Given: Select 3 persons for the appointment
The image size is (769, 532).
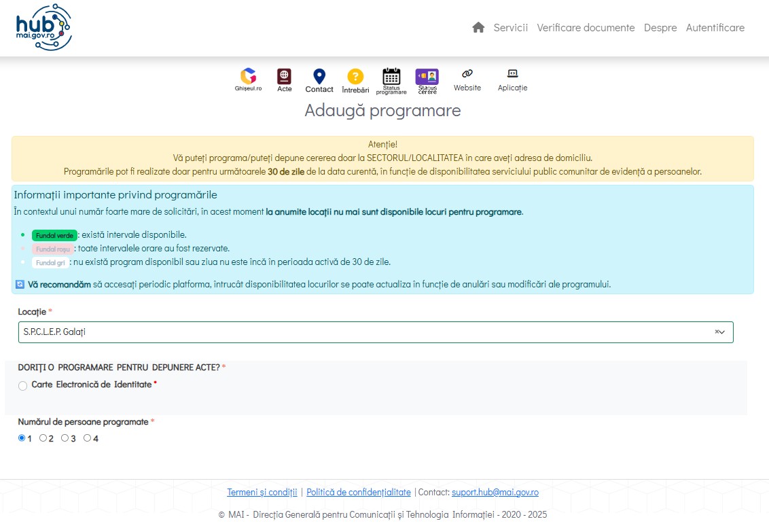Looking at the screenshot, I should click(x=65, y=438).
